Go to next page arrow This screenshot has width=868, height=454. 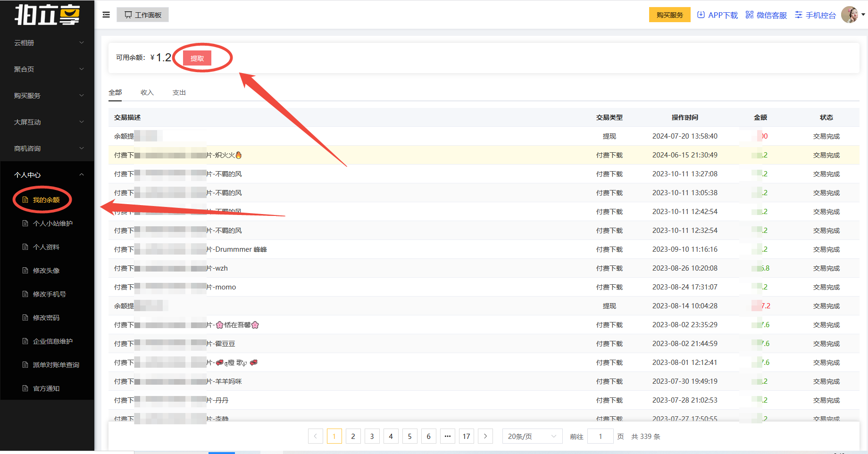[x=485, y=437]
